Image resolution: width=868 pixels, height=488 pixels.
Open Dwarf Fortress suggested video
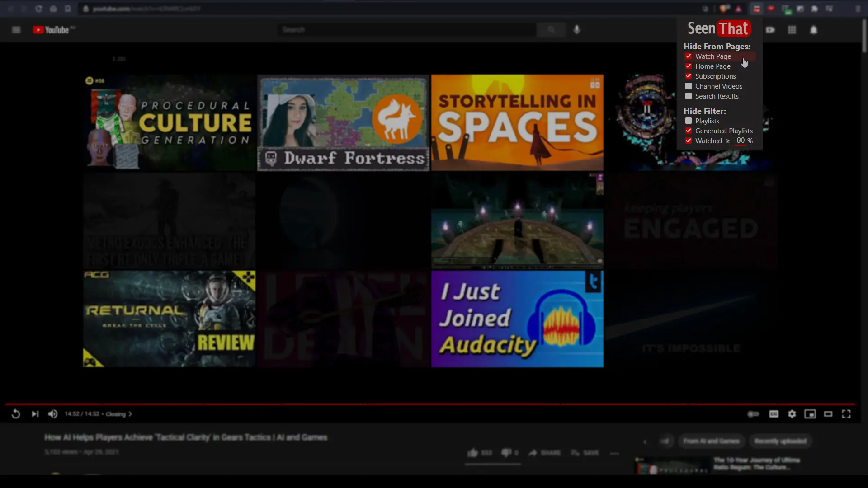pyautogui.click(x=343, y=122)
